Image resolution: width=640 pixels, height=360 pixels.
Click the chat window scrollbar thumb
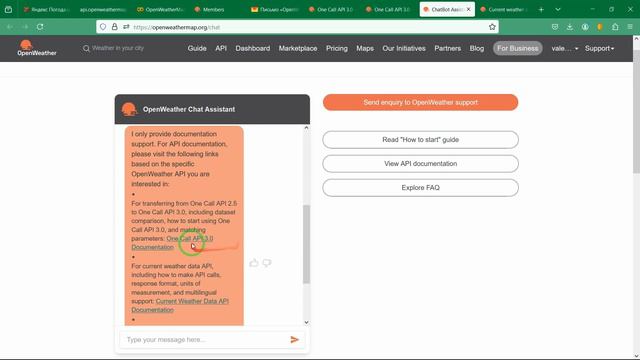[x=306, y=244]
